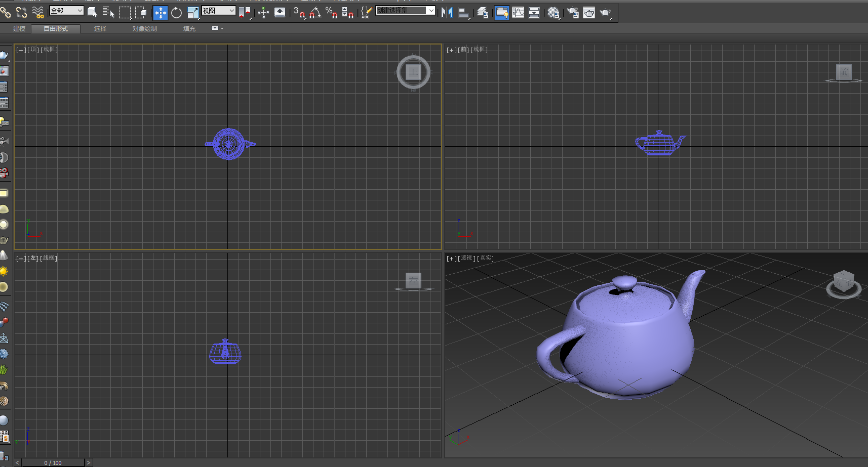868x467 pixels.
Task: Switch to the 填充 ribbon tab
Action: [189, 29]
